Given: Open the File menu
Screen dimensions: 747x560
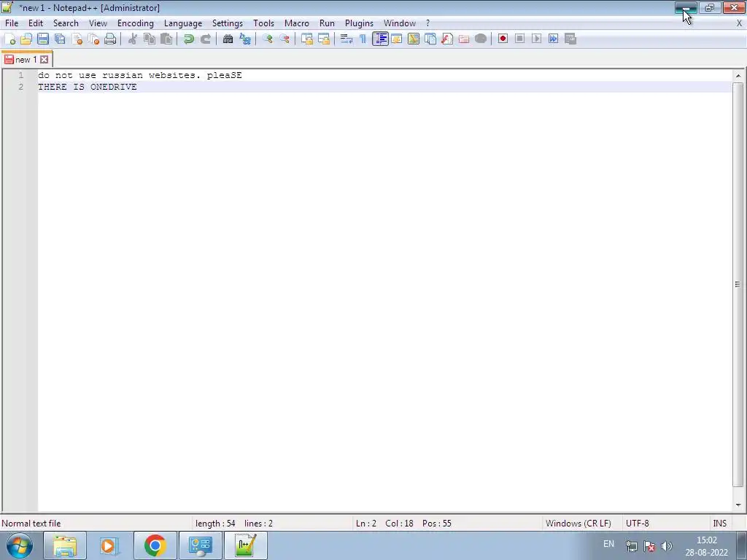Looking at the screenshot, I should 12,23.
